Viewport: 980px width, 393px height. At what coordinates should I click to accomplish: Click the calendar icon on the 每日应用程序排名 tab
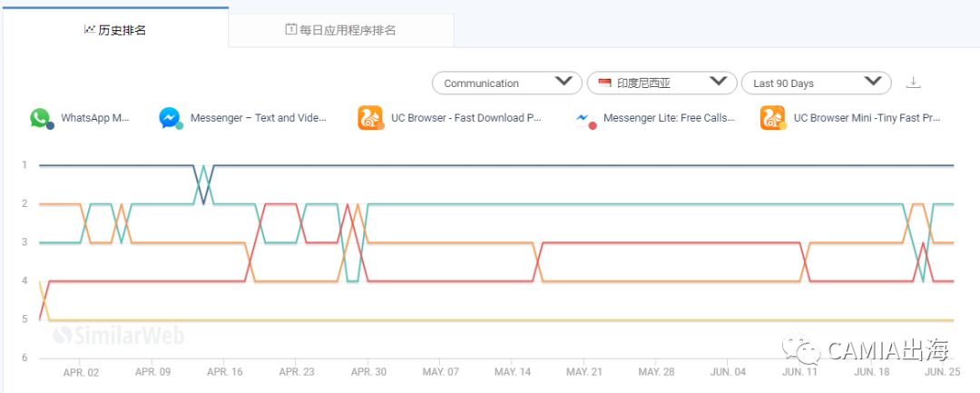(290, 30)
